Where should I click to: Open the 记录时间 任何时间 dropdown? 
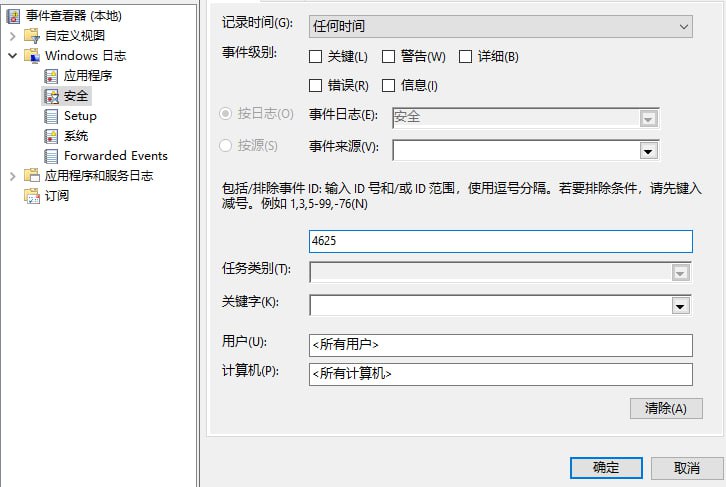(x=501, y=26)
